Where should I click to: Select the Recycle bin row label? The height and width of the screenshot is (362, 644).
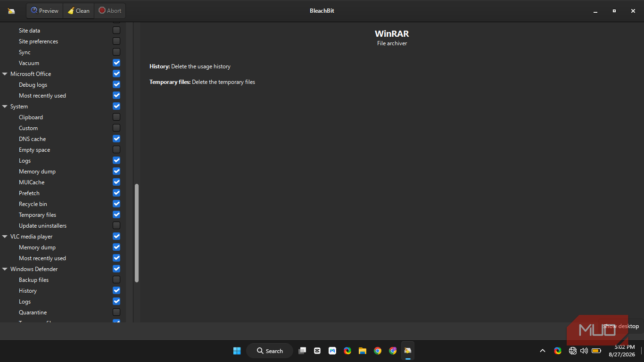[x=33, y=204]
